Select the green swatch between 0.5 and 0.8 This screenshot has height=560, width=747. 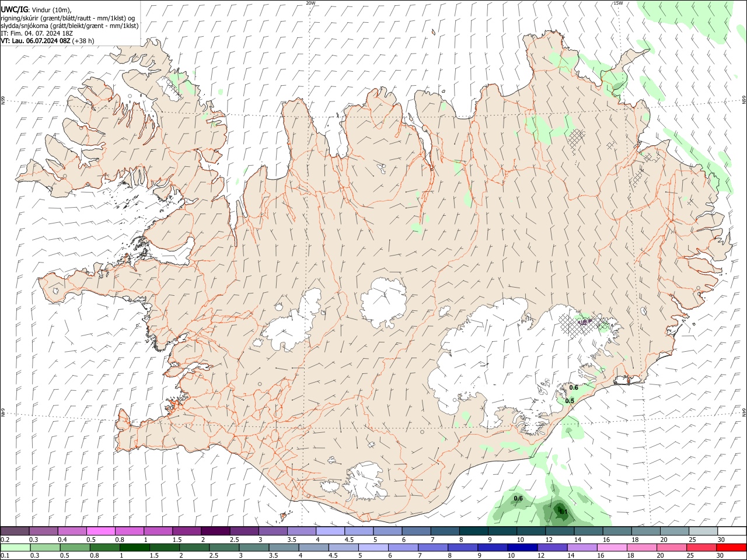coord(75,548)
